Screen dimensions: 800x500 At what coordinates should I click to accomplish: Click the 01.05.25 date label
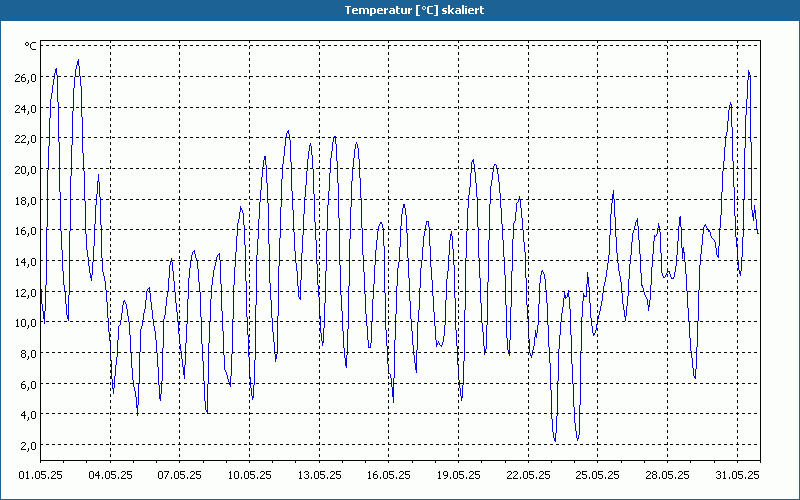coord(40,475)
